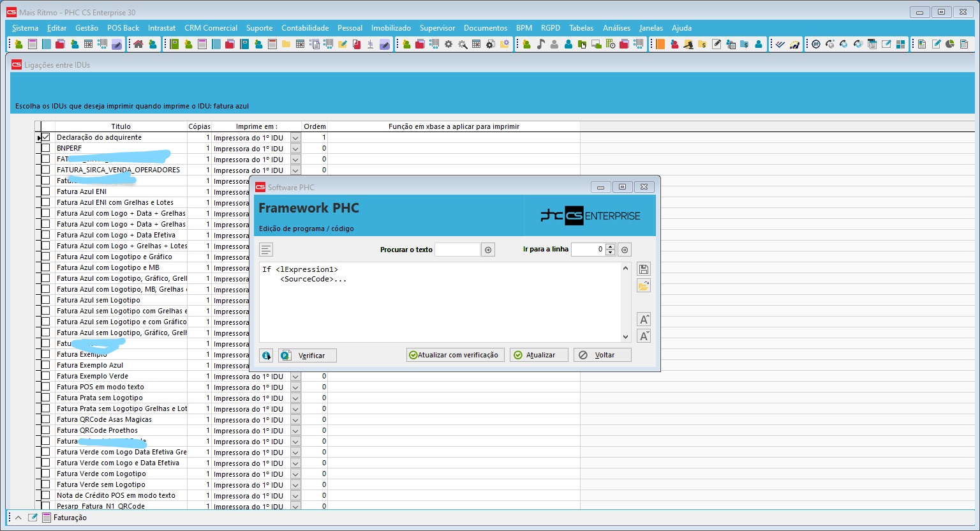Increase editor font size with A-up icon
This screenshot has width=980, height=531.
pos(643,319)
